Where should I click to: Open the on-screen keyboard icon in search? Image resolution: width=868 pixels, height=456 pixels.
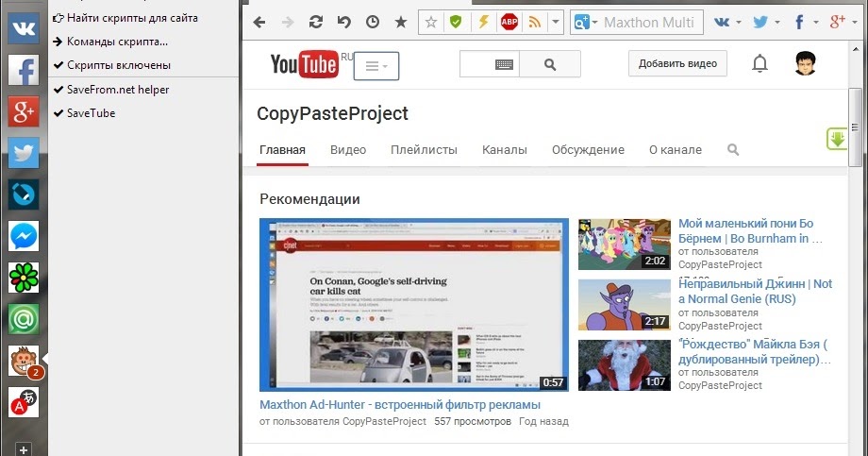[x=504, y=64]
